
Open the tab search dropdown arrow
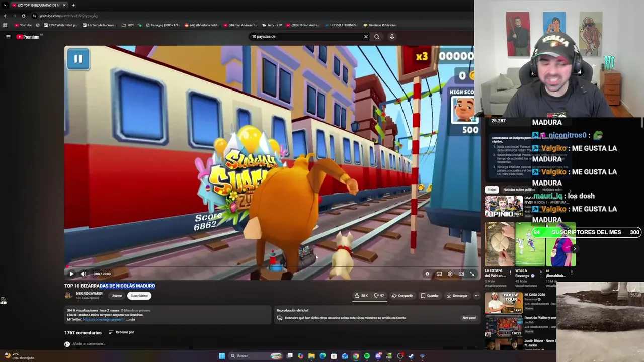5,5
